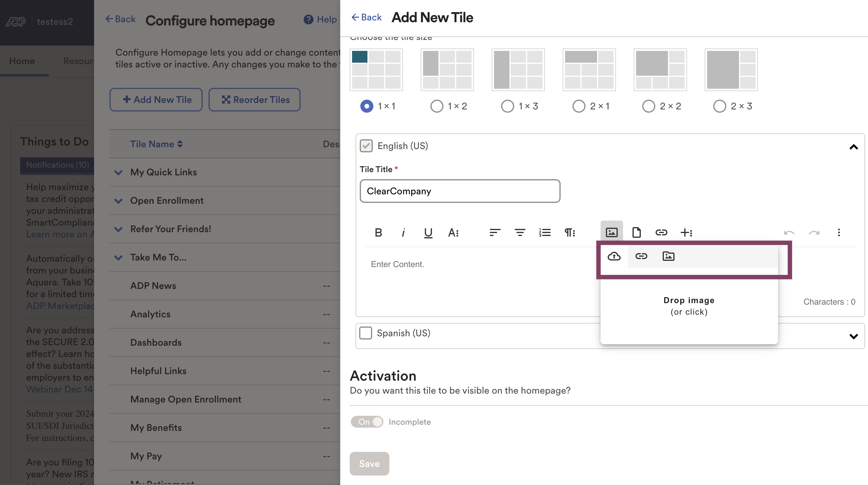Open the Notifications (10) tab

[x=57, y=165]
